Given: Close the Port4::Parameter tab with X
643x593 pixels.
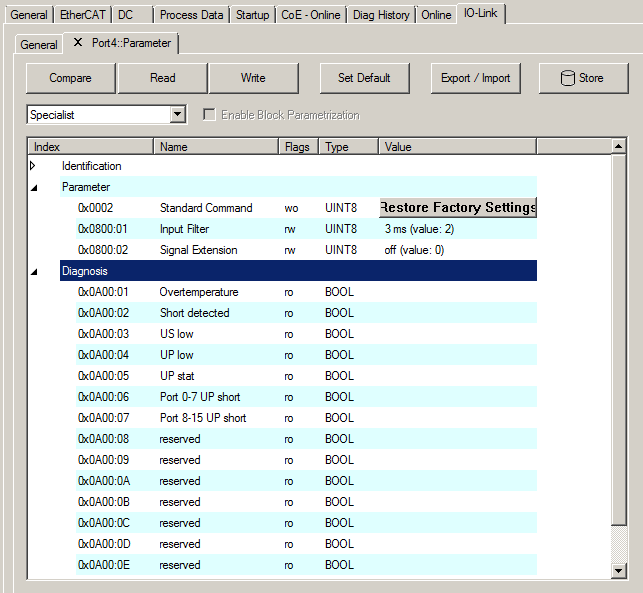Looking at the screenshot, I should coord(78,42).
